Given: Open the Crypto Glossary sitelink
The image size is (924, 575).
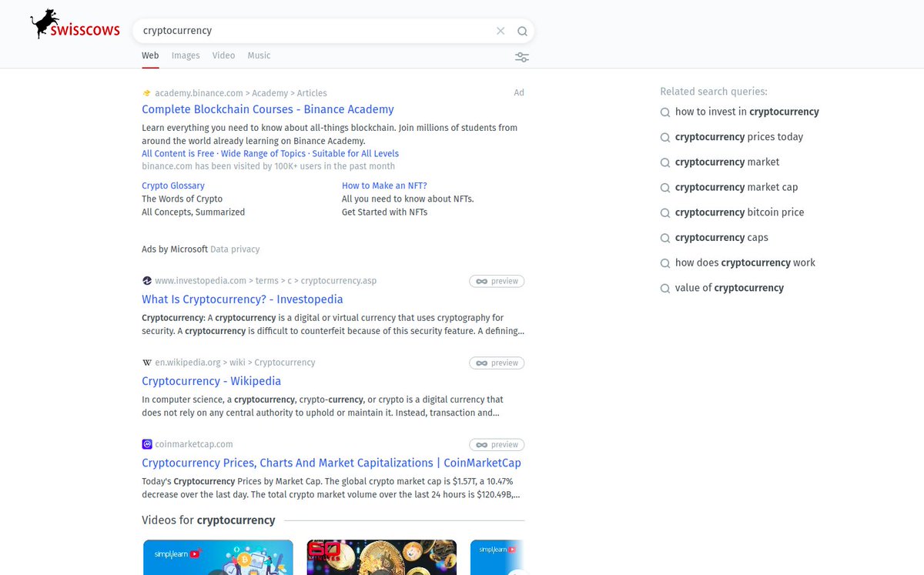Looking at the screenshot, I should (173, 186).
